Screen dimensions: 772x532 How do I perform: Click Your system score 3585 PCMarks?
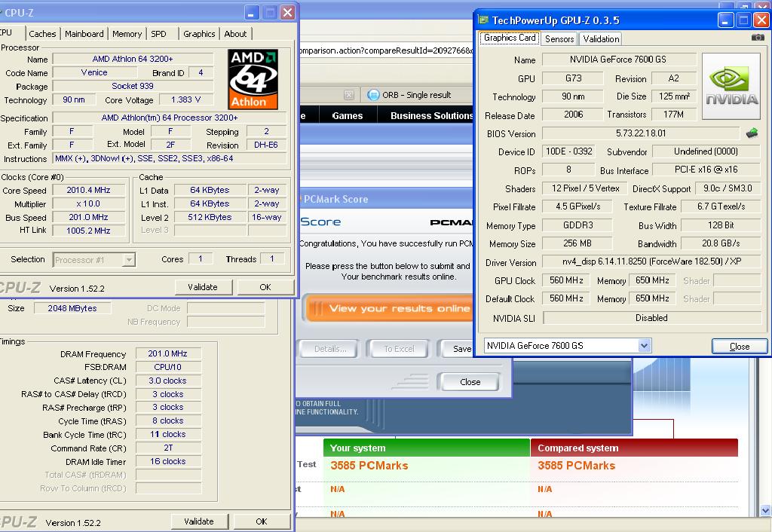pos(369,465)
